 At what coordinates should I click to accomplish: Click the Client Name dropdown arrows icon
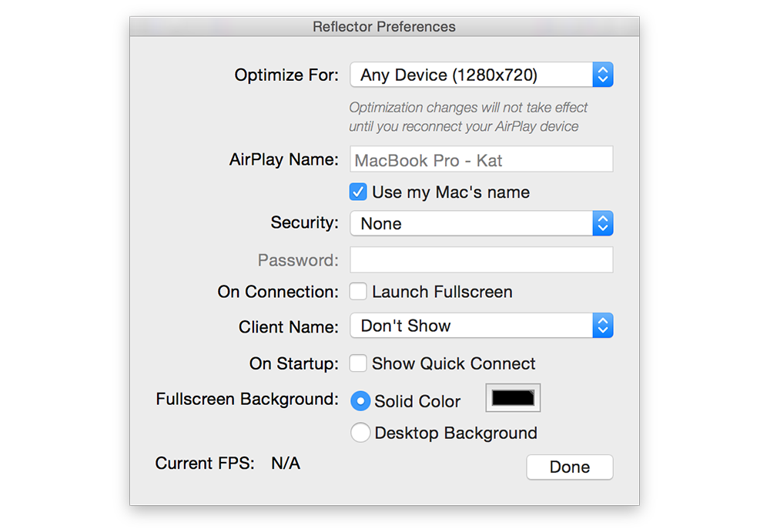pos(603,326)
